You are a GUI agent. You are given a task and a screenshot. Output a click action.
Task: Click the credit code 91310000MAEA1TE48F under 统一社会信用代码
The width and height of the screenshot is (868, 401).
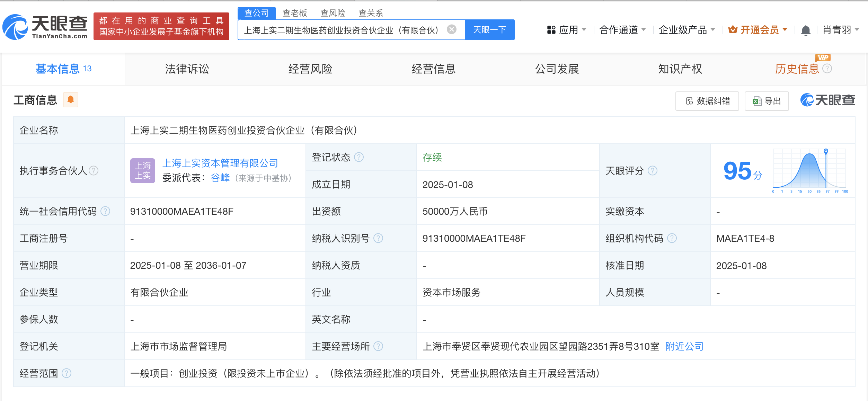182,212
